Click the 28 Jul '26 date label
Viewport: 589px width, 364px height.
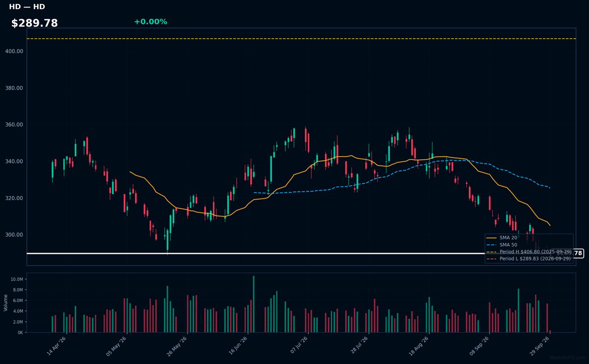coord(359,347)
